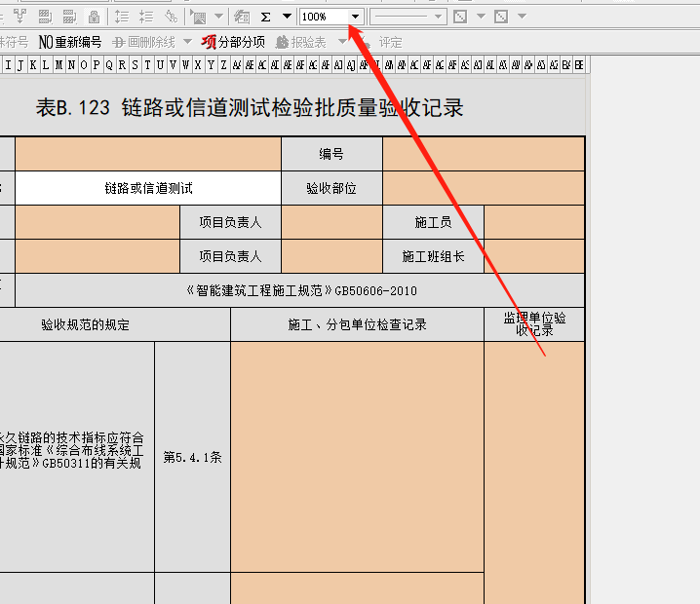Open the dropdown arrow next to Σ
Screen dimensions: 700x604
[x=287, y=17]
